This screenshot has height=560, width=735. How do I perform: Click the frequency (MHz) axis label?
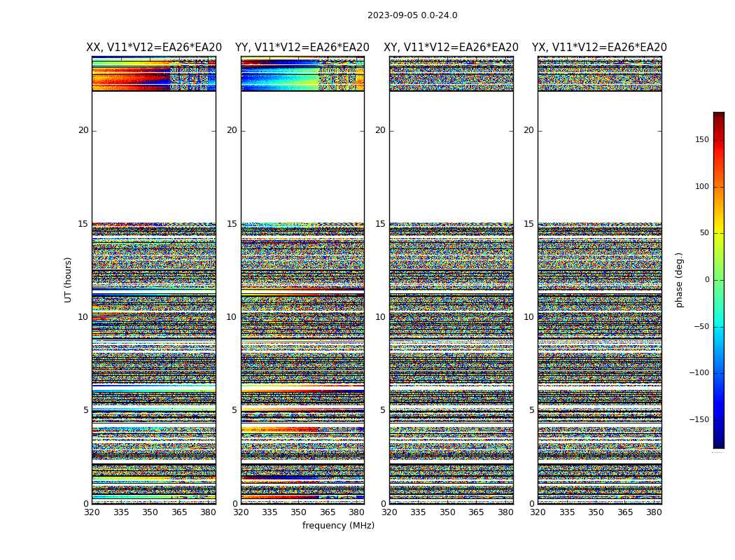(338, 525)
